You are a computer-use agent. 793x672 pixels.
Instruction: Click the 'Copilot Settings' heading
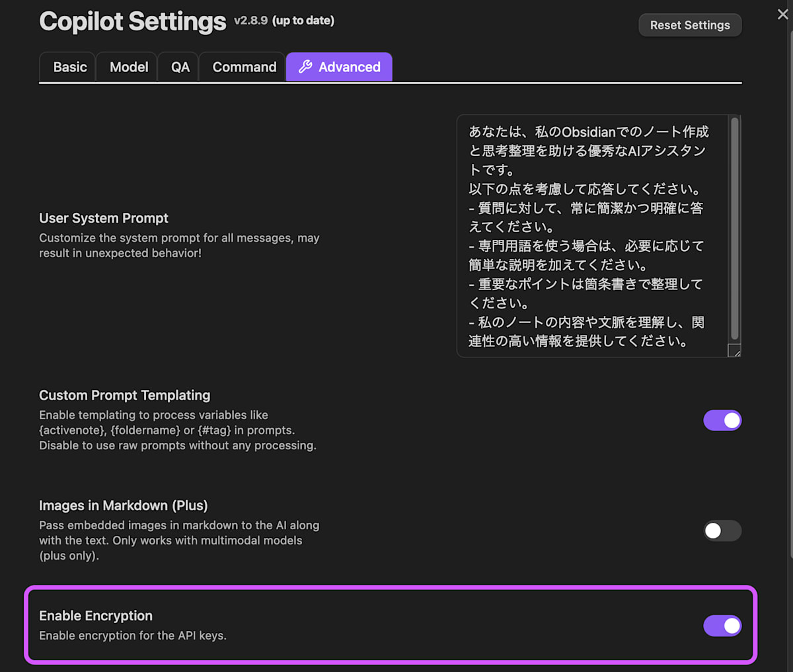point(132,21)
